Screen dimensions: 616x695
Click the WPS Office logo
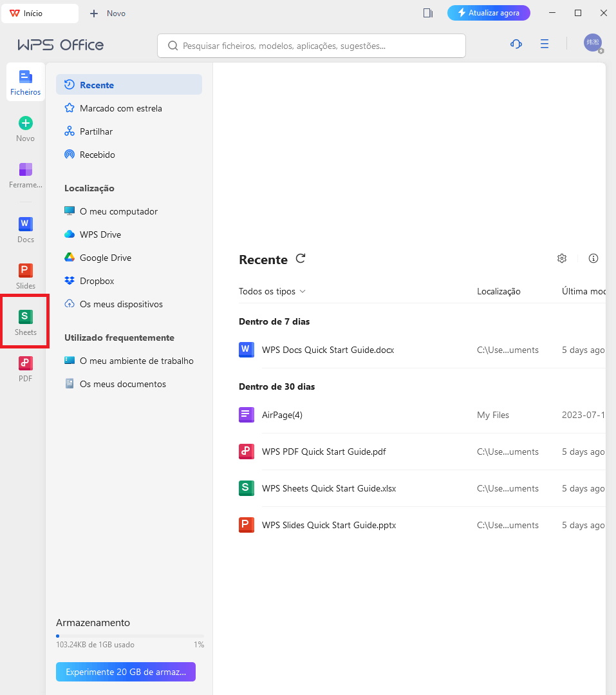click(x=61, y=45)
